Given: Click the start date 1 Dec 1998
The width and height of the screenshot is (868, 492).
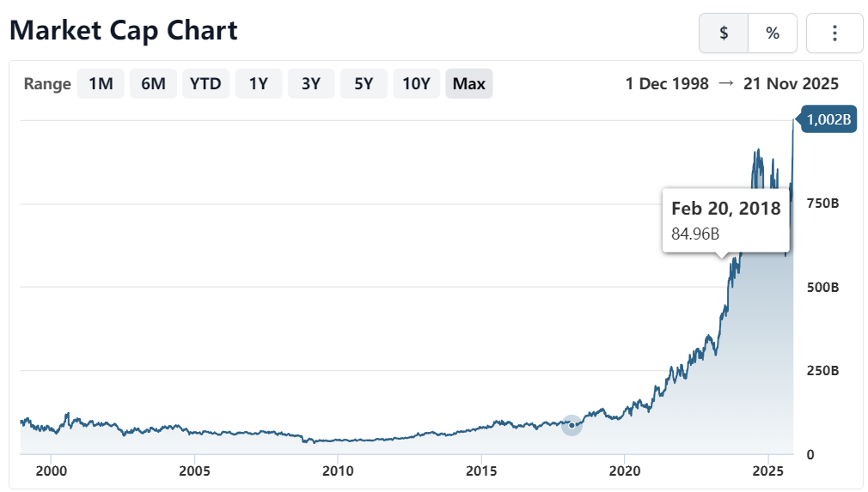Looking at the screenshot, I should tap(667, 84).
